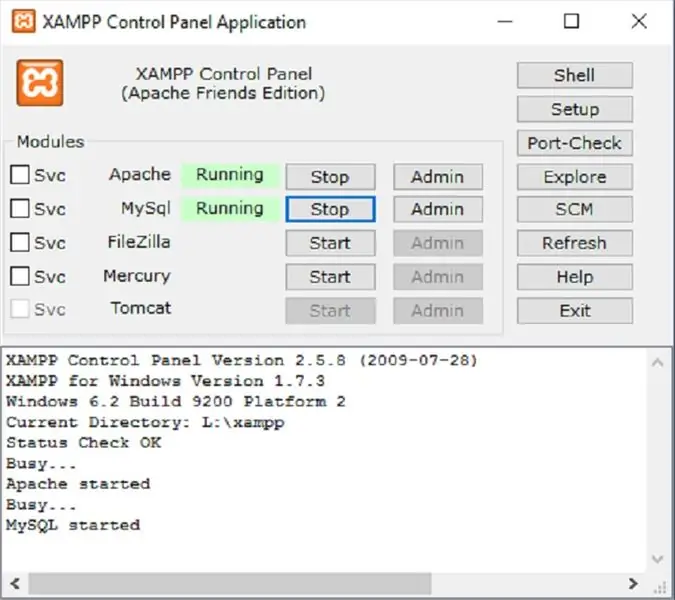Click the log scroll-down arrow
Image resolution: width=675 pixels, height=600 pixels.
pos(657,559)
